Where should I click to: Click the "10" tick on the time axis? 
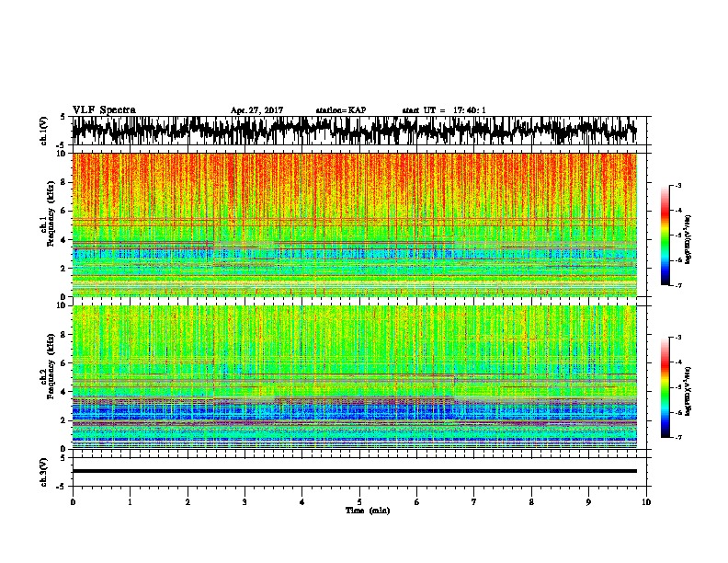(x=646, y=502)
